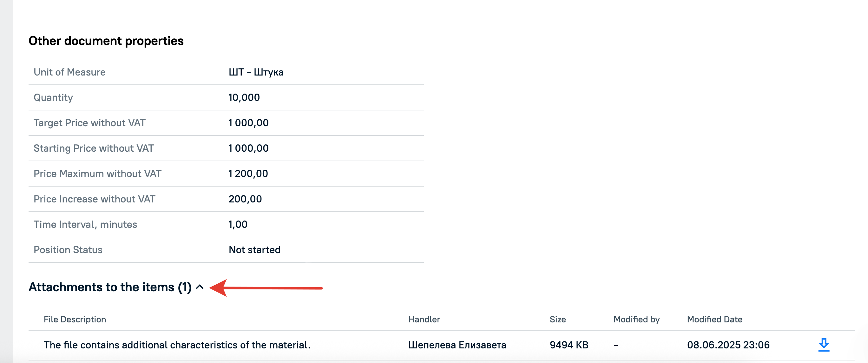The image size is (868, 363).
Task: Click the attachment file description text
Action: 177,345
